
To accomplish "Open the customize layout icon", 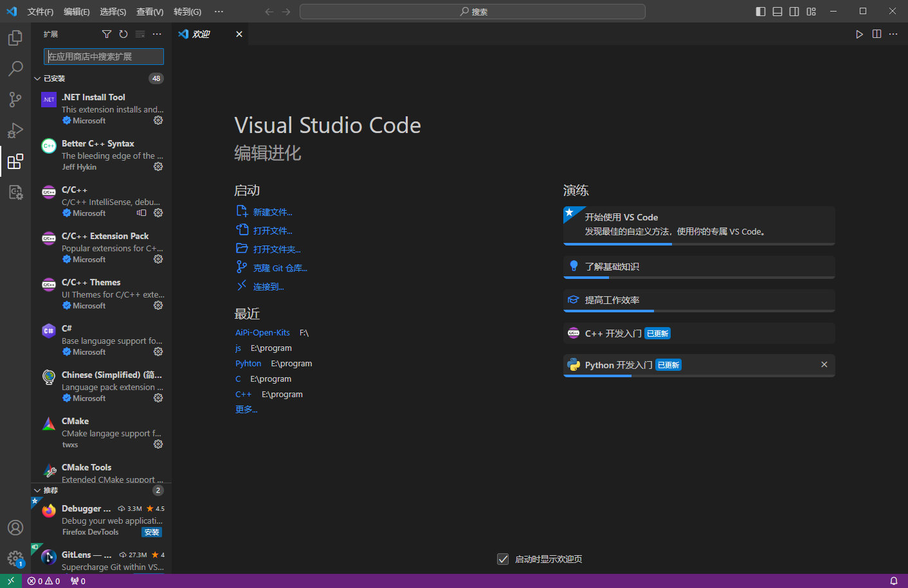I will pyautogui.click(x=812, y=12).
